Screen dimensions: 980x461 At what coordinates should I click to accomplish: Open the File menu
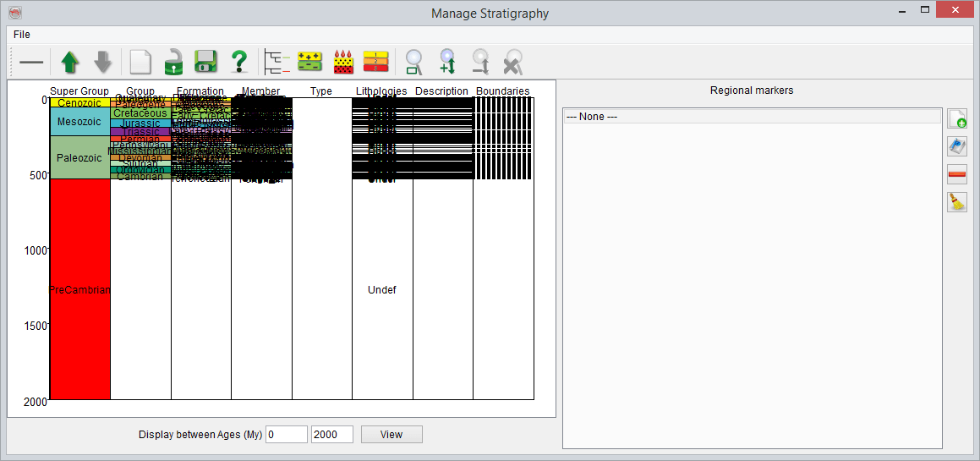(x=21, y=35)
